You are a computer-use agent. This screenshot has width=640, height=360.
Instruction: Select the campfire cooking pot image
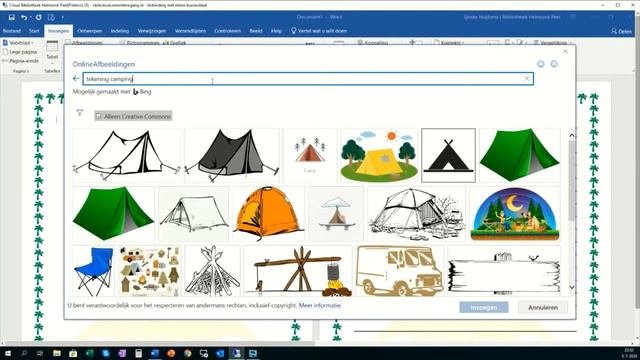(x=298, y=271)
